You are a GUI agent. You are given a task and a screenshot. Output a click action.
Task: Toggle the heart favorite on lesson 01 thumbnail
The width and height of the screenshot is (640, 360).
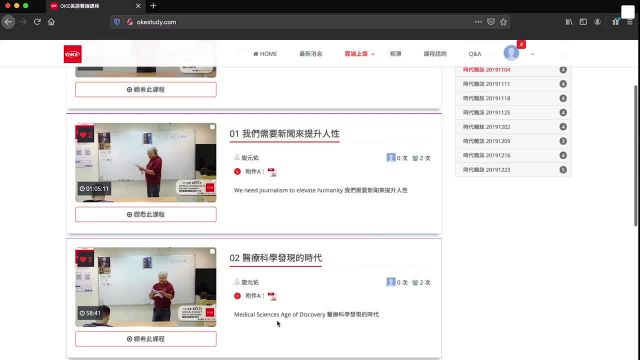tap(85, 135)
